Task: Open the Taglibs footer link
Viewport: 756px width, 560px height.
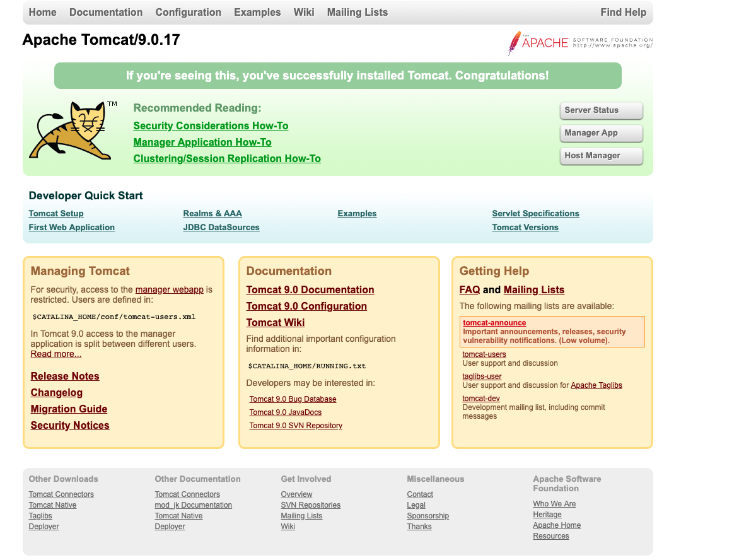Action: (x=40, y=516)
